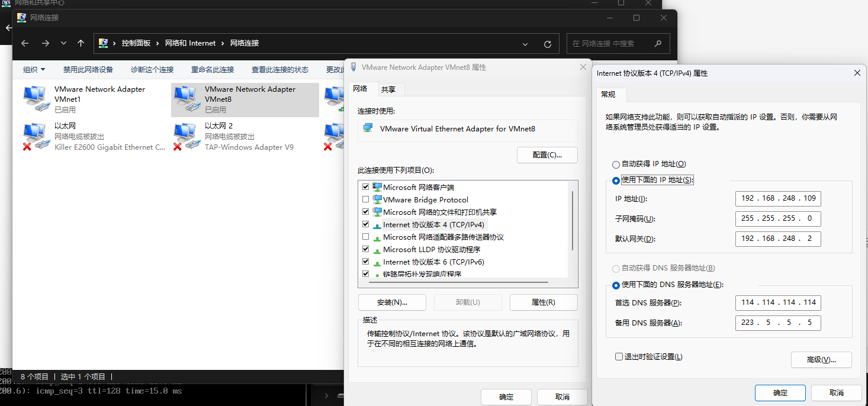
Task: Click the VMware Virtual Ethernet Adapter device icon
Action: [368, 128]
